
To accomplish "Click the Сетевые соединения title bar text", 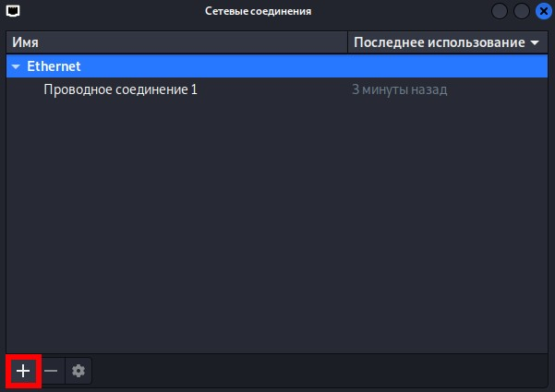I will tap(258, 11).
